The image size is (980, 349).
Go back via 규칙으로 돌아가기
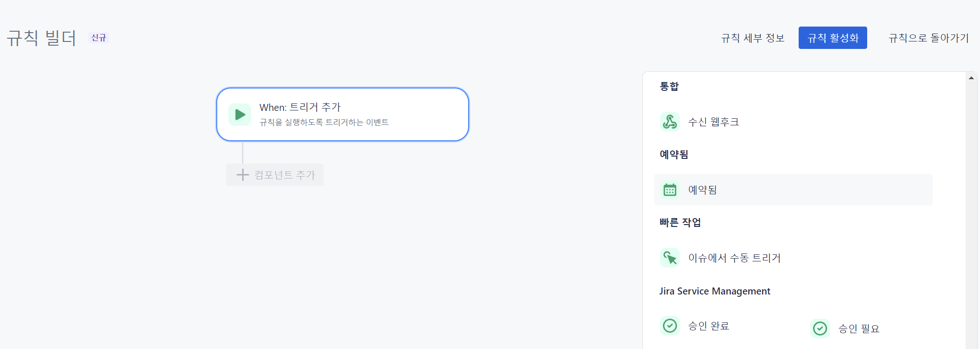(x=928, y=38)
